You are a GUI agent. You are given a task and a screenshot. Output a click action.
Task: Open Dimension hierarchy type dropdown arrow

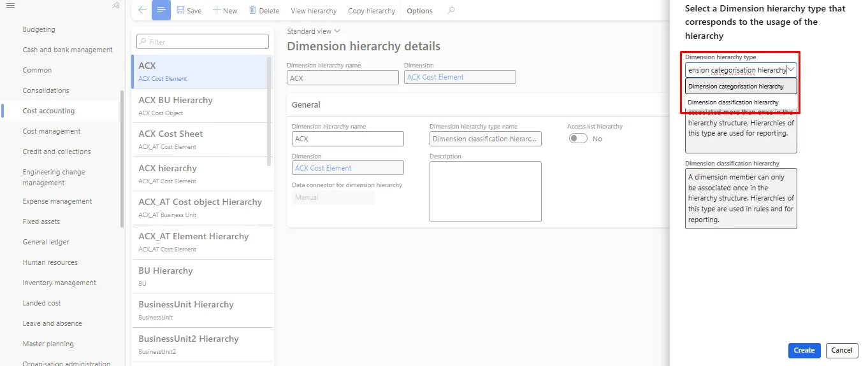791,69
